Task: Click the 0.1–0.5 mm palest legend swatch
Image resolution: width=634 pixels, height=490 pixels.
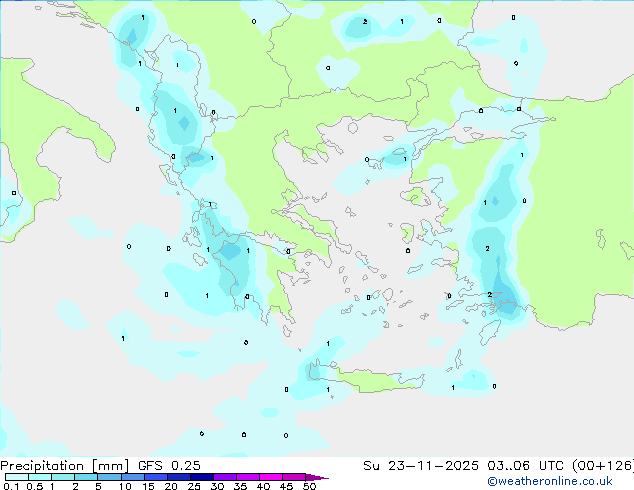Action: coord(17,477)
